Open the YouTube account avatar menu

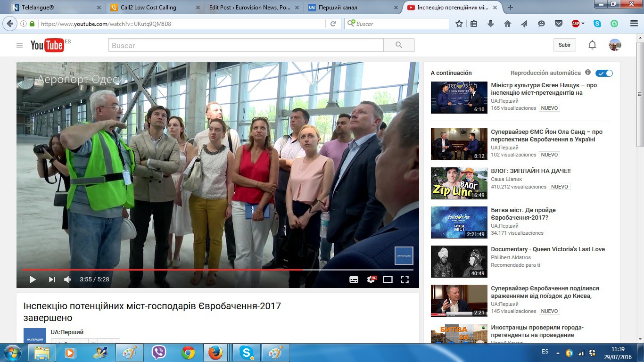(x=615, y=45)
